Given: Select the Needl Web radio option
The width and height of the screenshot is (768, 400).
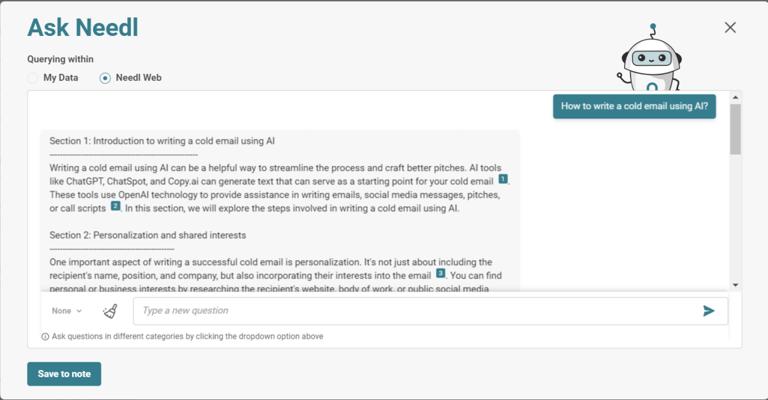Looking at the screenshot, I should click(x=105, y=78).
